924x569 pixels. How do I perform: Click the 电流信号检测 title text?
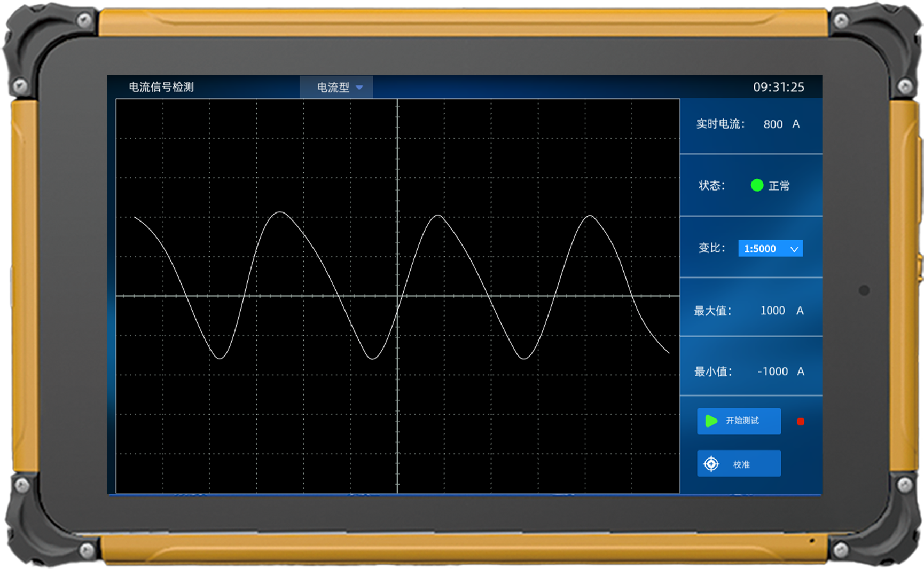click(x=161, y=87)
